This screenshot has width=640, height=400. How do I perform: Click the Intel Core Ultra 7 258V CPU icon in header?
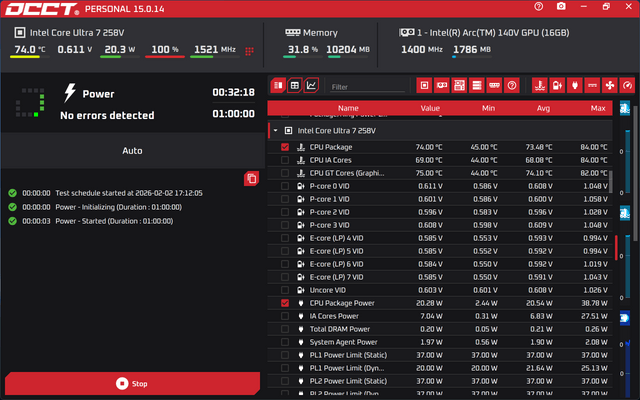(x=20, y=33)
